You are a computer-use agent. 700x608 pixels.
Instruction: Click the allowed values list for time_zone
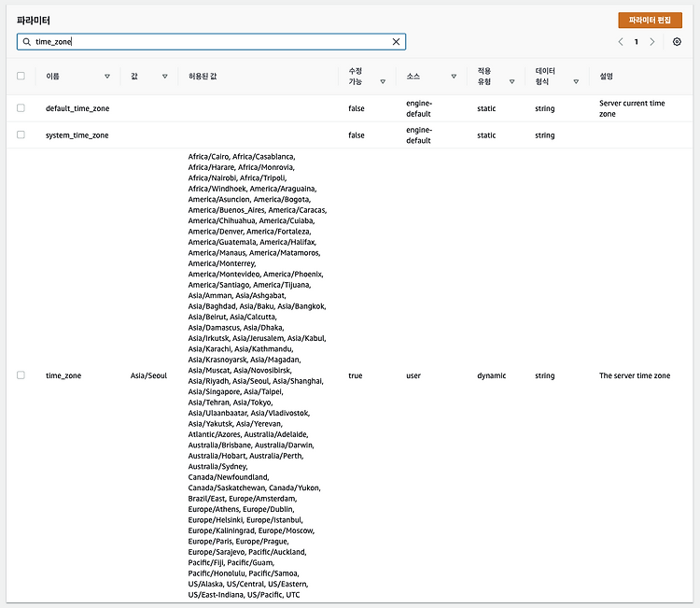258,375
